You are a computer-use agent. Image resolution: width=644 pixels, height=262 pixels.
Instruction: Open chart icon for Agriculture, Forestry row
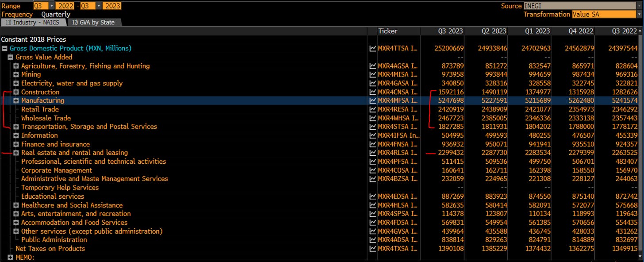point(372,66)
